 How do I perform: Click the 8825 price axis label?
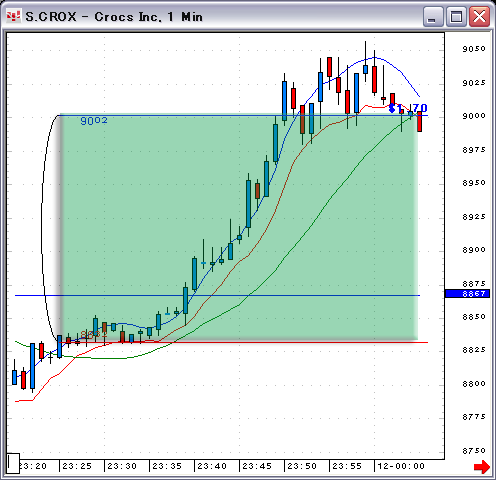[474, 350]
